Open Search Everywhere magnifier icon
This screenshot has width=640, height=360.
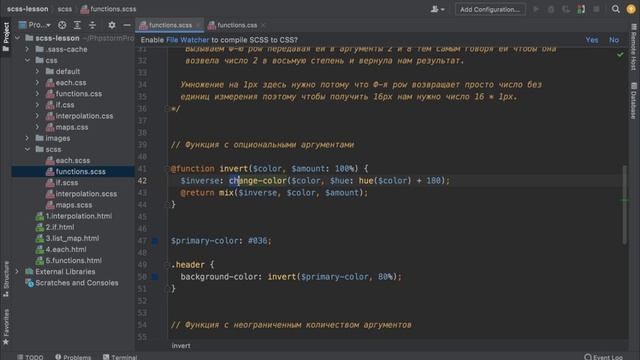coord(616,9)
